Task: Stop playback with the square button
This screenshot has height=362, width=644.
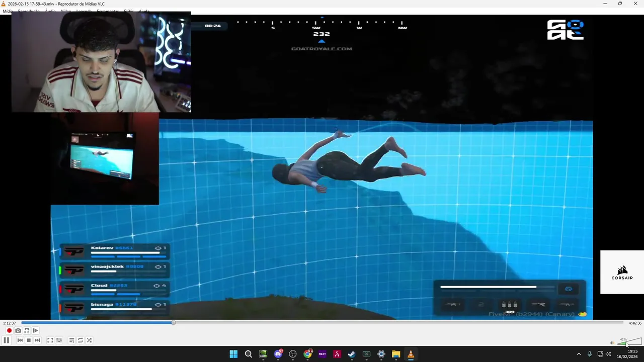Action: [29, 340]
